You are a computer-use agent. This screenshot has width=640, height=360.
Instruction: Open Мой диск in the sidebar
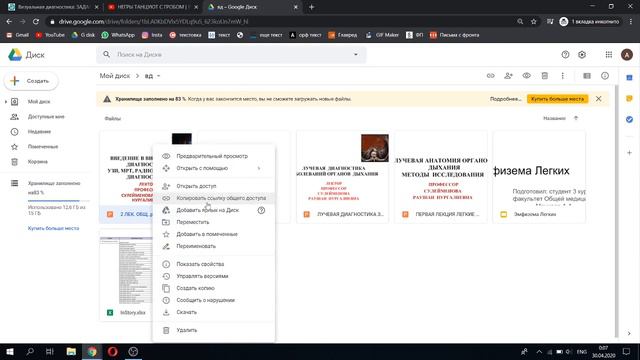point(39,102)
